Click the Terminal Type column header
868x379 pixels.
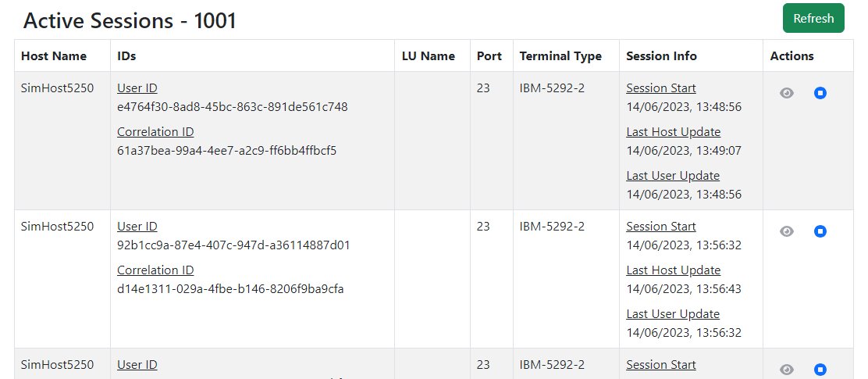pos(560,56)
